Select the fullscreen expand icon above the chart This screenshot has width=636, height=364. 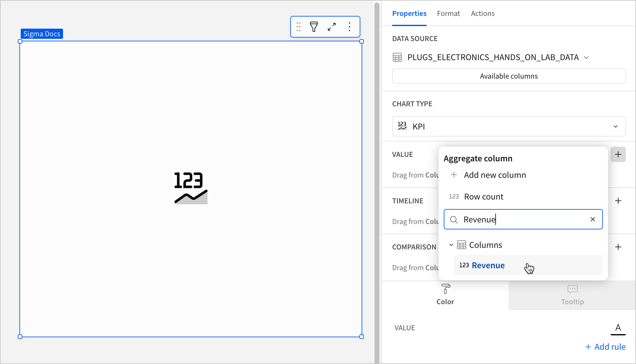point(332,27)
